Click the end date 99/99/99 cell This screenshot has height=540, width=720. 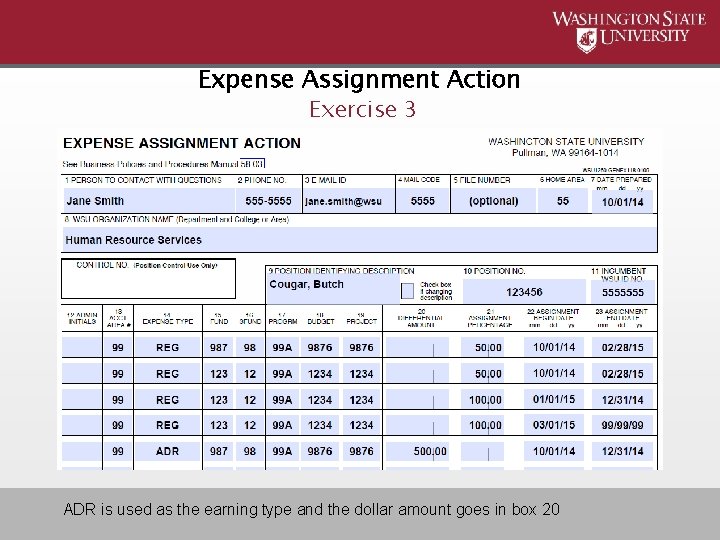pos(622,425)
